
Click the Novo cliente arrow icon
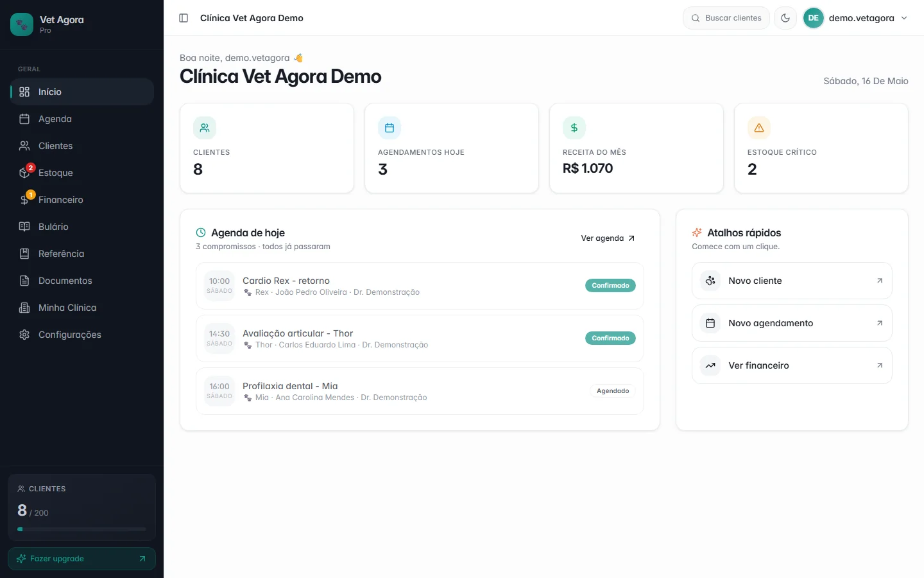pyautogui.click(x=880, y=281)
